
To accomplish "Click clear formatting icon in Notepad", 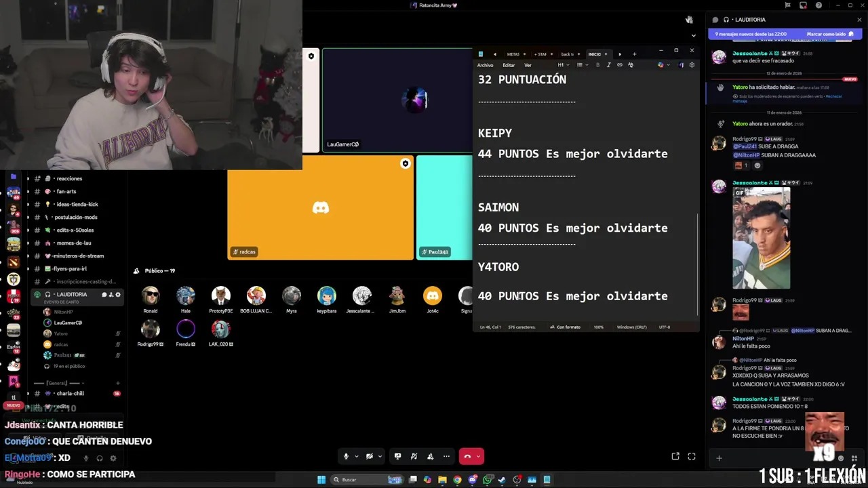I will tap(630, 65).
